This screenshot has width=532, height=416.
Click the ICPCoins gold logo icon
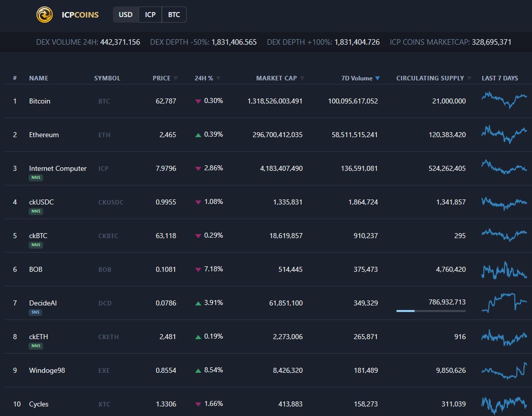pos(45,15)
